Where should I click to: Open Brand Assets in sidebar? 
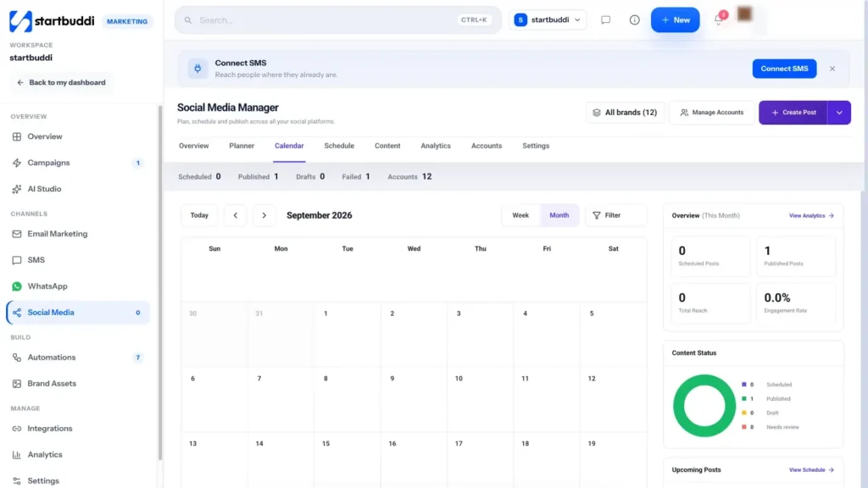click(77, 383)
